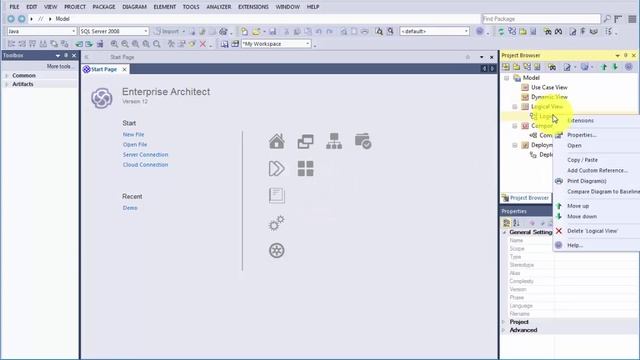640x360 pixels.
Task: Click the navigate forward arrow button
Action: coord(22,19)
